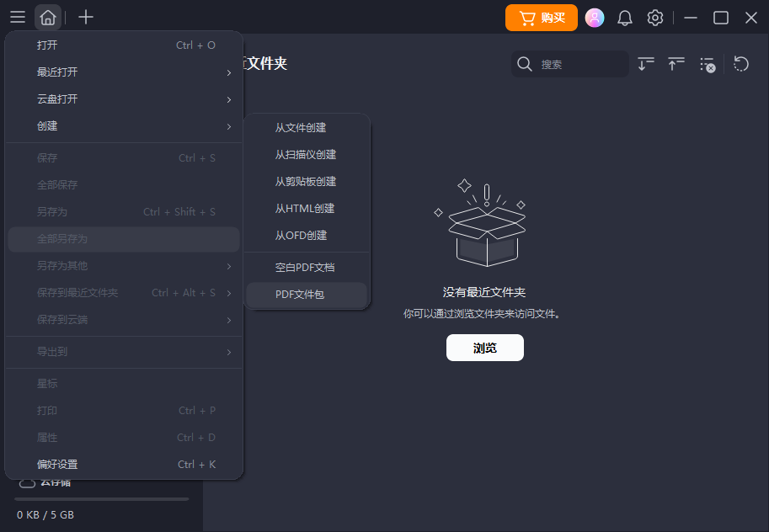769x532 pixels.
Task: Expand arrow next to 保存到最近文件夹
Action: [x=229, y=293]
